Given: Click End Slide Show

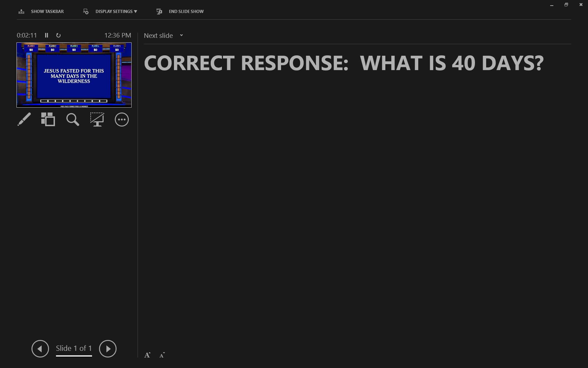Looking at the screenshot, I should 180,12.
